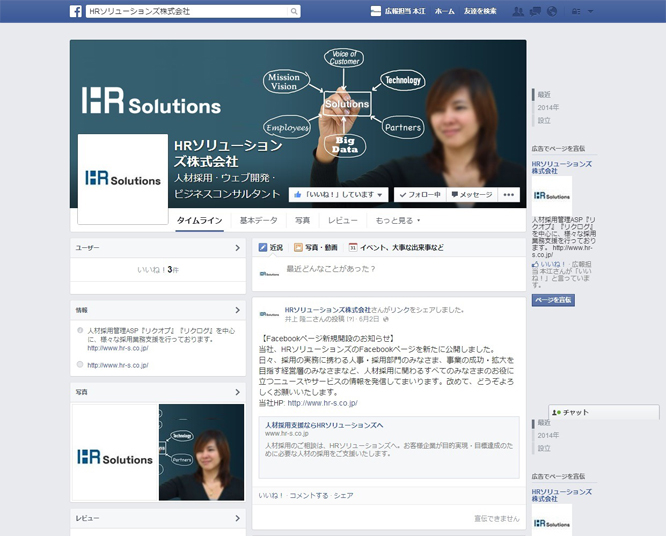Open the チャット bar

click(604, 412)
